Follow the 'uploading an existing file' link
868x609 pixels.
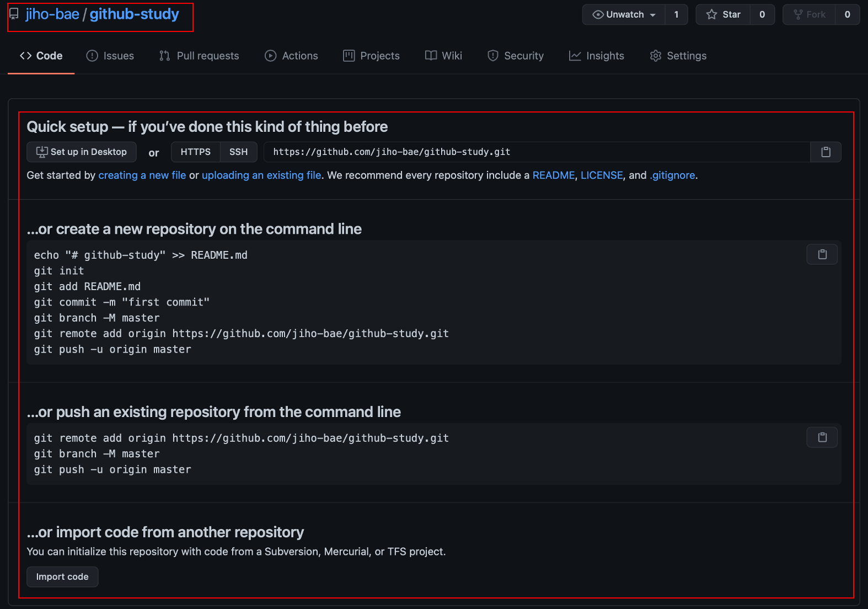pos(261,175)
